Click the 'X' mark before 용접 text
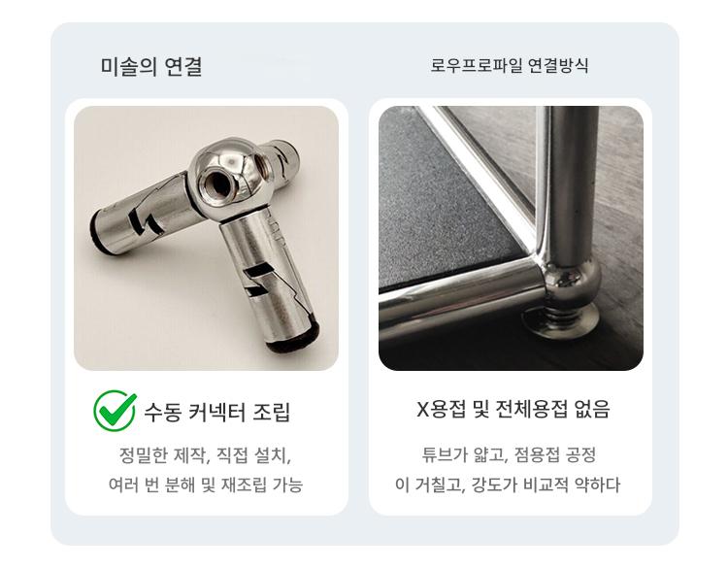This screenshot has height=568, width=728. coord(421,410)
